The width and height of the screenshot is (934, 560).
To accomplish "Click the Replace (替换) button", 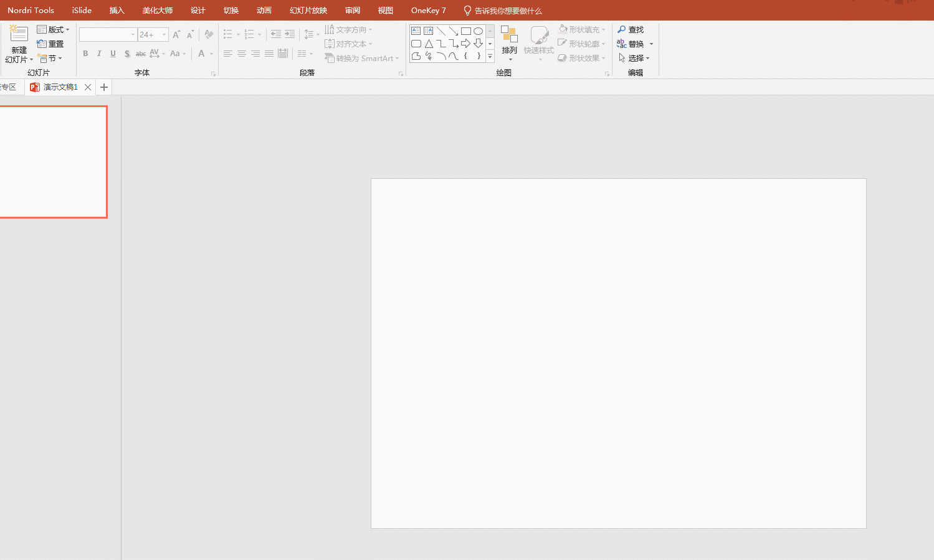I will coord(631,44).
